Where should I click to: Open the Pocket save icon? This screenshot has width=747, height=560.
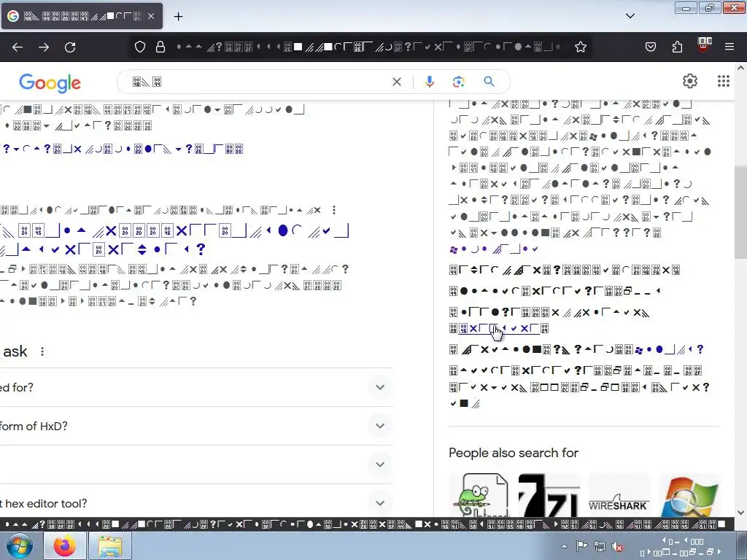[x=651, y=47]
